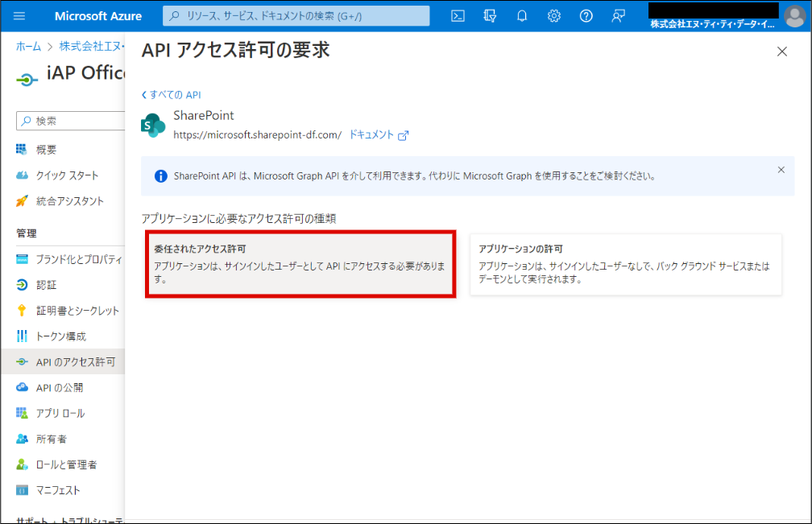Open the ドキュメント link
The width and height of the screenshot is (812, 524).
[371, 135]
